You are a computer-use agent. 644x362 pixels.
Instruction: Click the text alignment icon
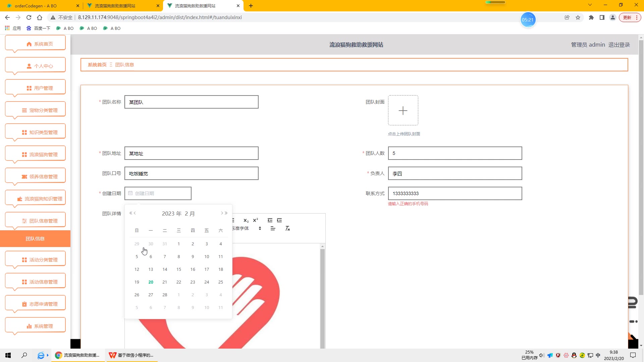[273, 228]
